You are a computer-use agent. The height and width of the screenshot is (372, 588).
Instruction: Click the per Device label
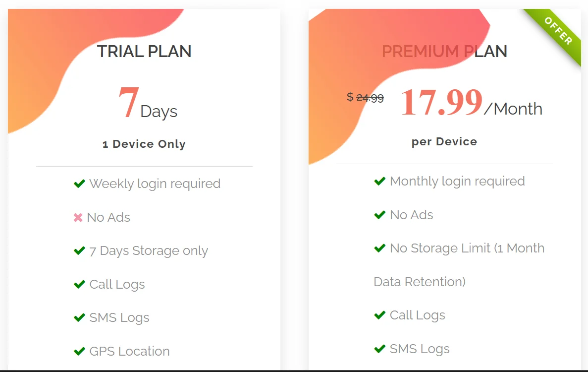[444, 142]
